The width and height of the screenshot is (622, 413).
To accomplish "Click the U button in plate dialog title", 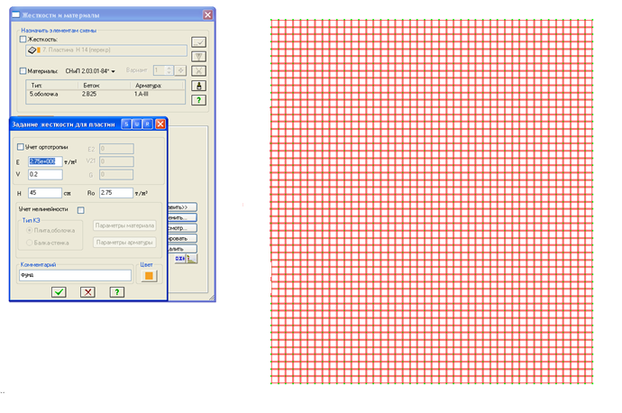I will [137, 124].
